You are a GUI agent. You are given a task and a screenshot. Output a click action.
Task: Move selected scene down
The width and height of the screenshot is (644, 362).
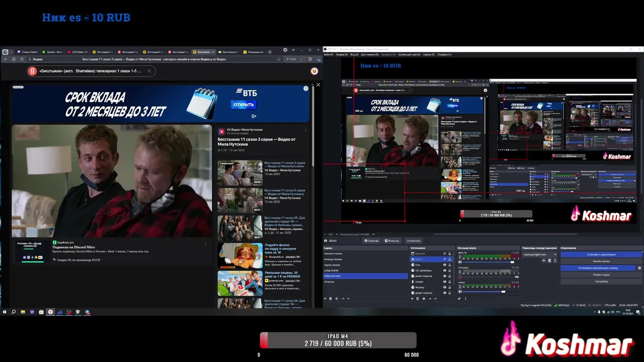click(348, 299)
